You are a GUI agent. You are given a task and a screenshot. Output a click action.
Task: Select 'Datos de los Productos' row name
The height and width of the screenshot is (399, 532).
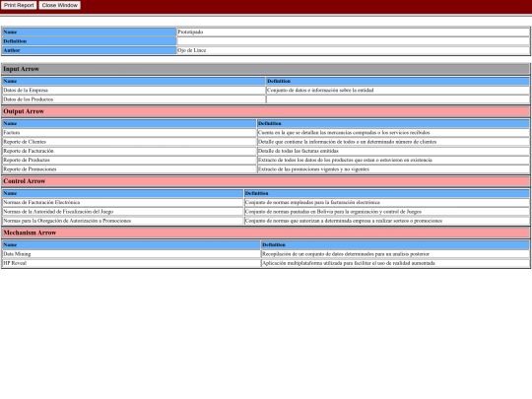pyautogui.click(x=134, y=100)
